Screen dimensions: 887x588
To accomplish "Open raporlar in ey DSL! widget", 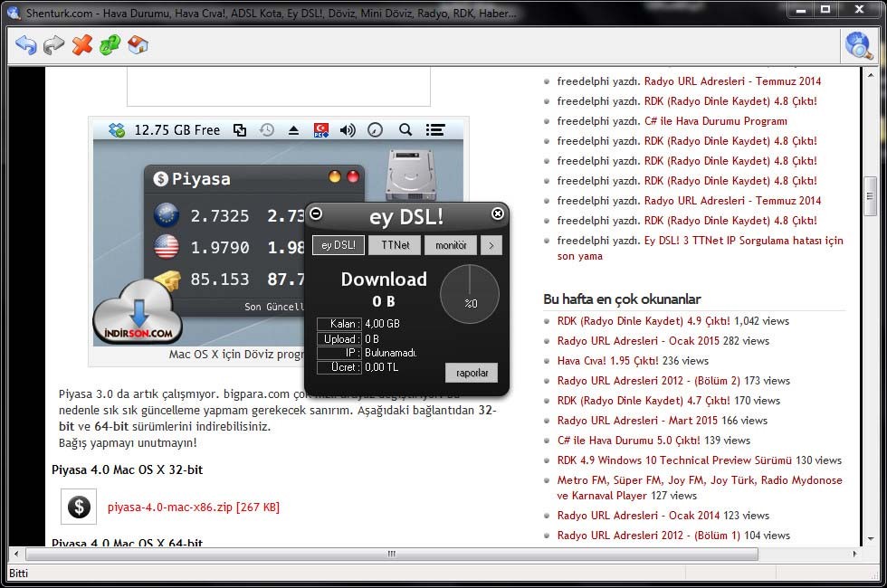I will point(472,373).
